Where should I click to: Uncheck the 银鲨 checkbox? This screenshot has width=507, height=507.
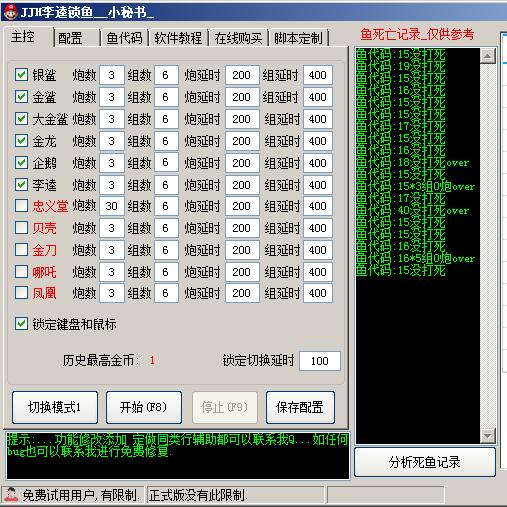(x=21, y=75)
